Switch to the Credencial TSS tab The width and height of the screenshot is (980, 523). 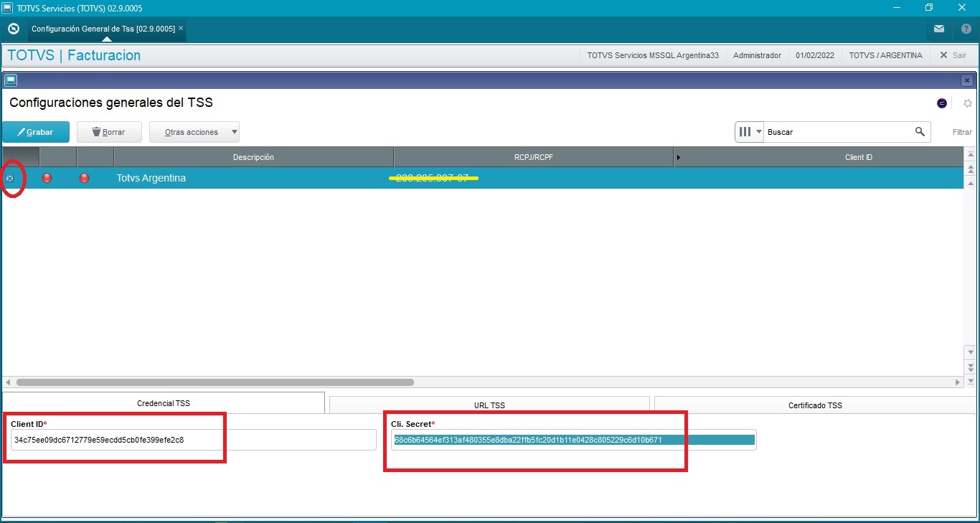coord(164,403)
